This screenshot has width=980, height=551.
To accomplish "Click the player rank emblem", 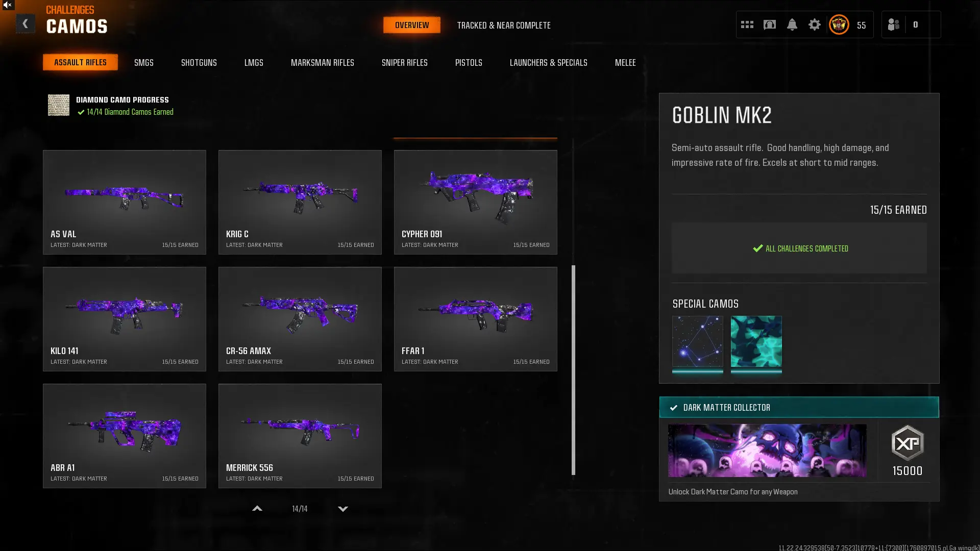I will click(x=839, y=24).
